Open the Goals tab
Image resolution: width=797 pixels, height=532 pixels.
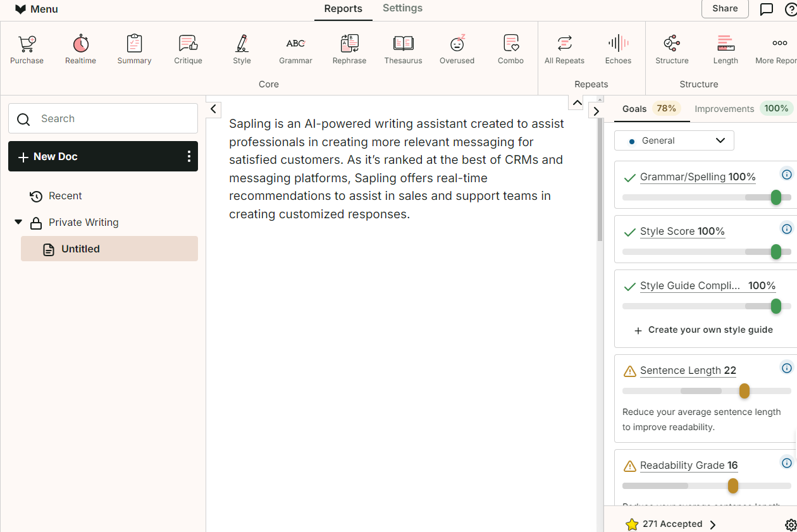634,109
